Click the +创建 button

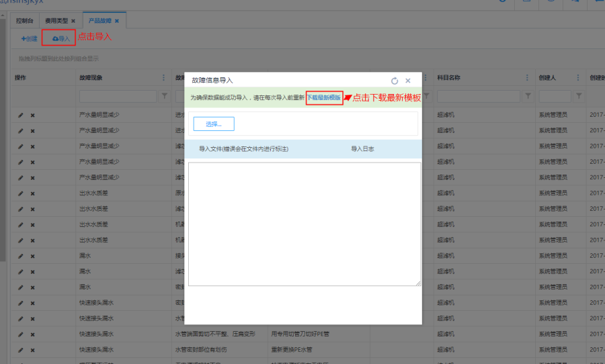(x=30, y=39)
